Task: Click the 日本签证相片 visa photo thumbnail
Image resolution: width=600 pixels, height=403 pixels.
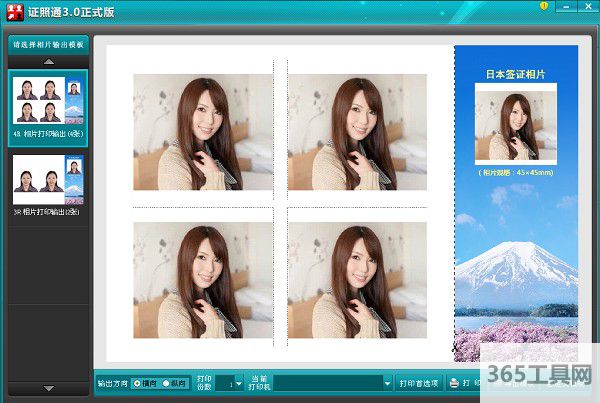Action: click(x=516, y=126)
